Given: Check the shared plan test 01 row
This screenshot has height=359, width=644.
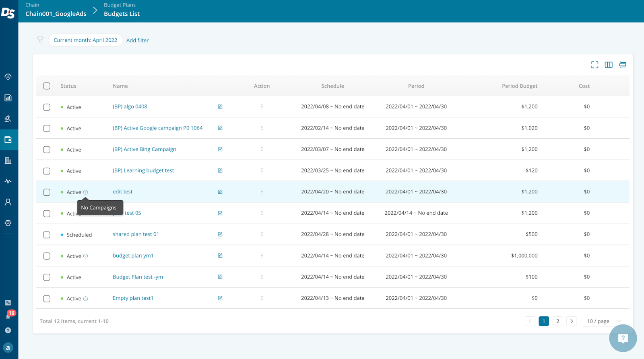Looking at the screenshot, I should click(47, 235).
